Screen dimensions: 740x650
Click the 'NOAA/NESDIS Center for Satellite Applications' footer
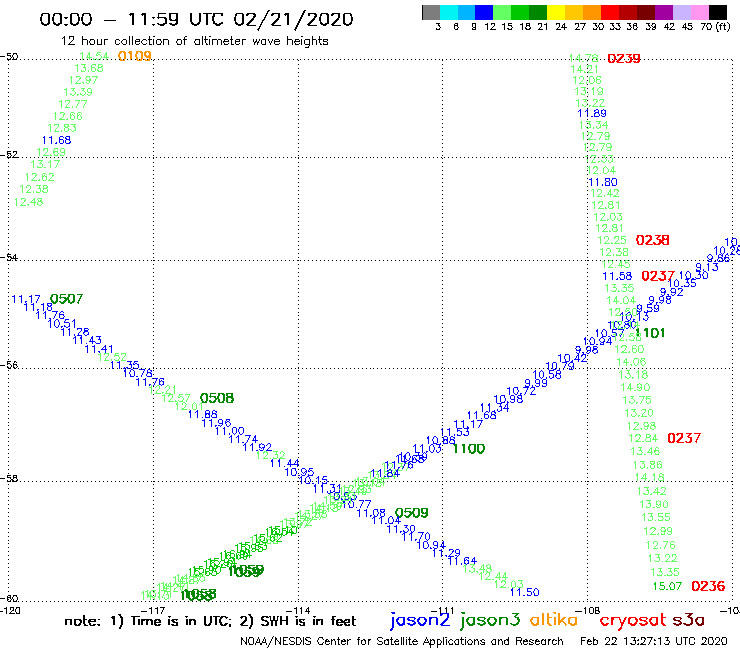[402, 641]
